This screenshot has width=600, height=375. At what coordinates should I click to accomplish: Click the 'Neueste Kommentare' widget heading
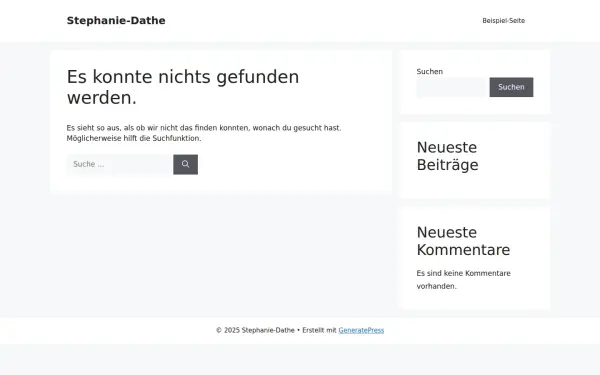pyautogui.click(x=463, y=241)
